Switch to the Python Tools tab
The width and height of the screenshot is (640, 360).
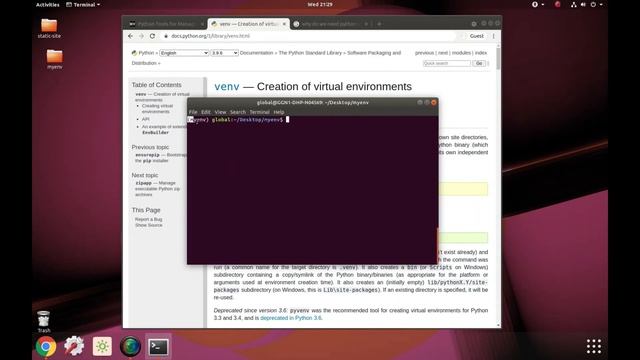coord(165,24)
